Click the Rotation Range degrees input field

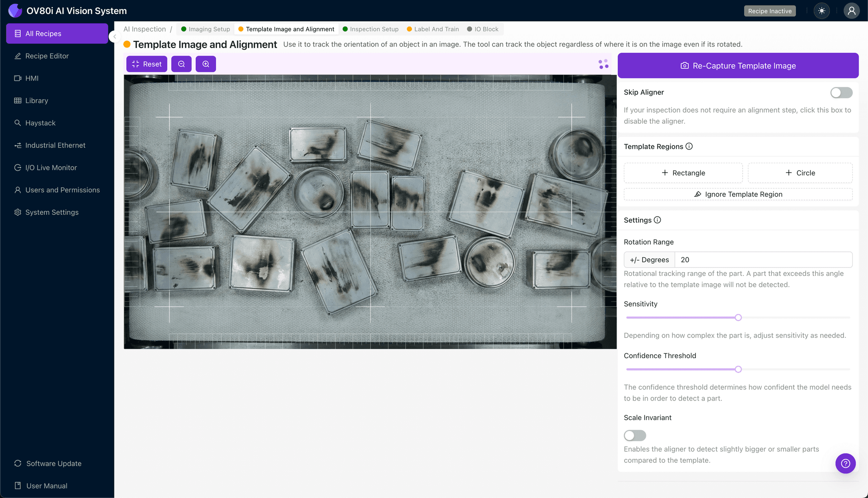pyautogui.click(x=763, y=260)
